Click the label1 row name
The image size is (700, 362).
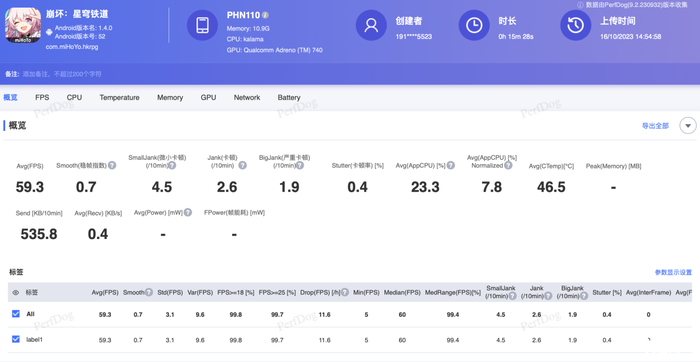(x=34, y=340)
